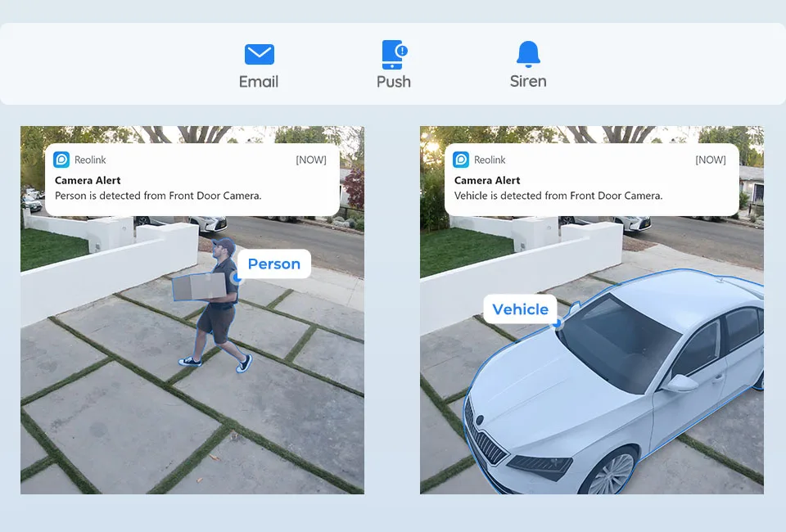Click the Reolink logo in Vehicle alert

tap(461, 160)
